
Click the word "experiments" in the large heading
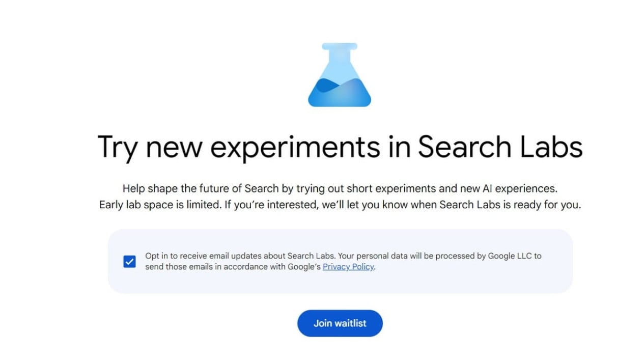pos(295,147)
